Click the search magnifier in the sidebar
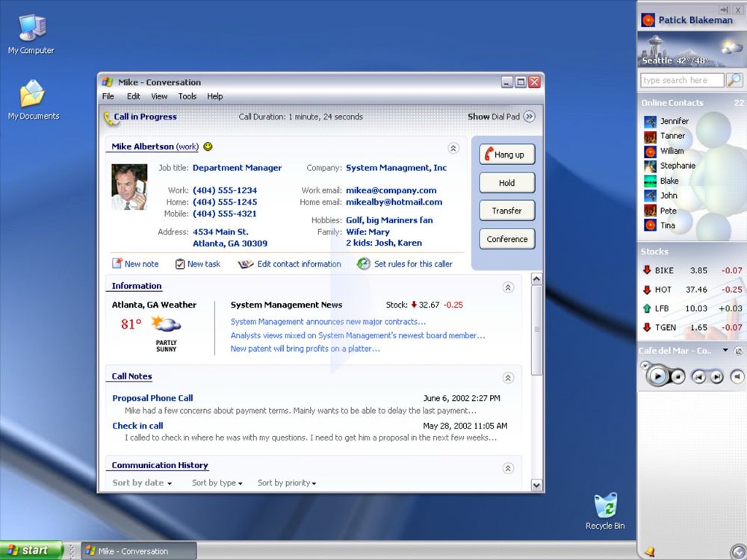This screenshot has height=560, width=747. pos(734,80)
